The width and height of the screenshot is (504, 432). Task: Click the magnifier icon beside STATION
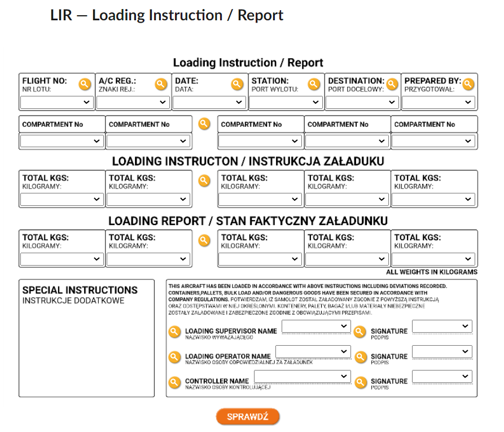coord(314,85)
